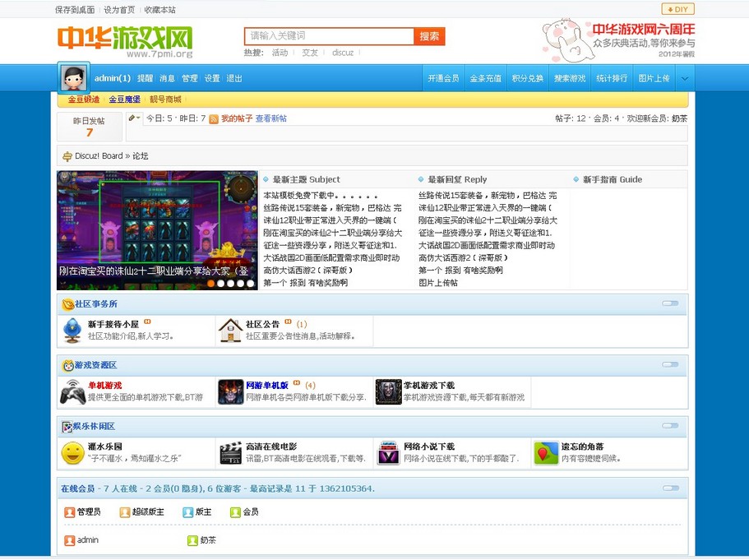Collapse the 社区事务所 section
The image size is (749, 560).
coord(670,303)
